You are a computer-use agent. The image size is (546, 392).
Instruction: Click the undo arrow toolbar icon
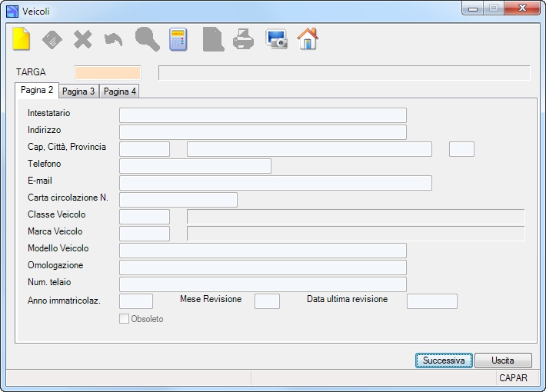coord(114,39)
